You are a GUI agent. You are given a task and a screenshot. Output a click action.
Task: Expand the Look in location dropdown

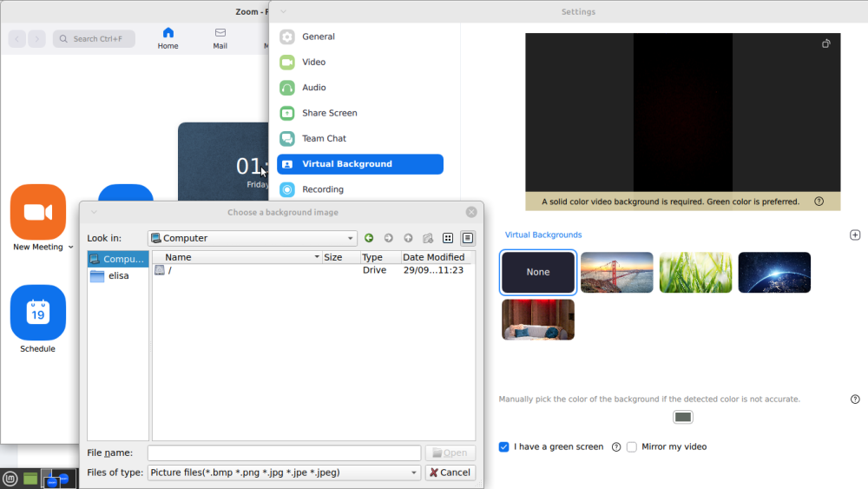pyautogui.click(x=351, y=238)
